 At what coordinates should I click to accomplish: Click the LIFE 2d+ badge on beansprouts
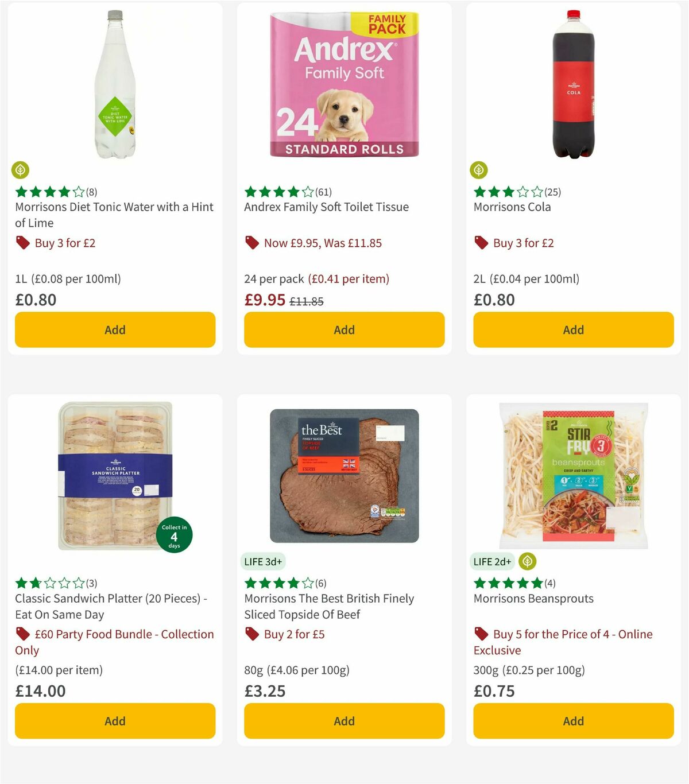pos(491,561)
